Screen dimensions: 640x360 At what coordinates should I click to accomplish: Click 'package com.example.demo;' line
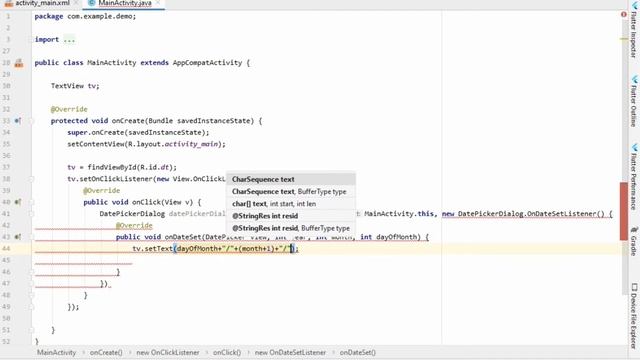(x=85, y=16)
